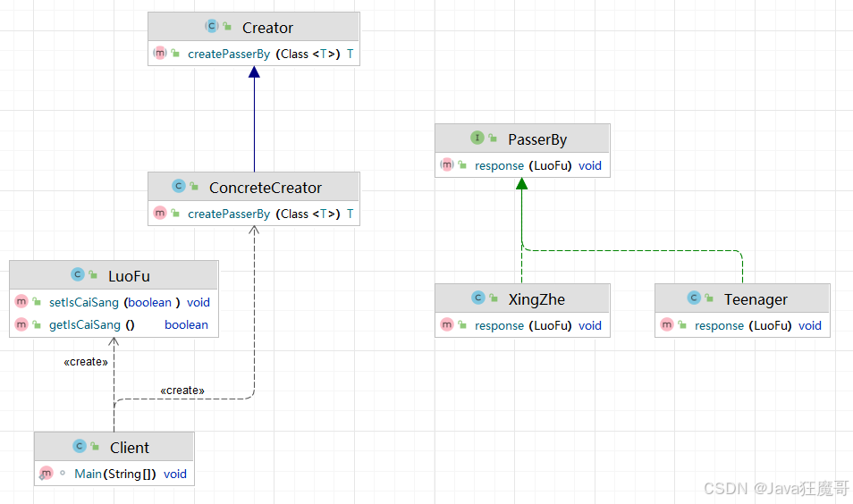Select the Teenager class title
Viewport: 853px width, 504px height.
(756, 299)
